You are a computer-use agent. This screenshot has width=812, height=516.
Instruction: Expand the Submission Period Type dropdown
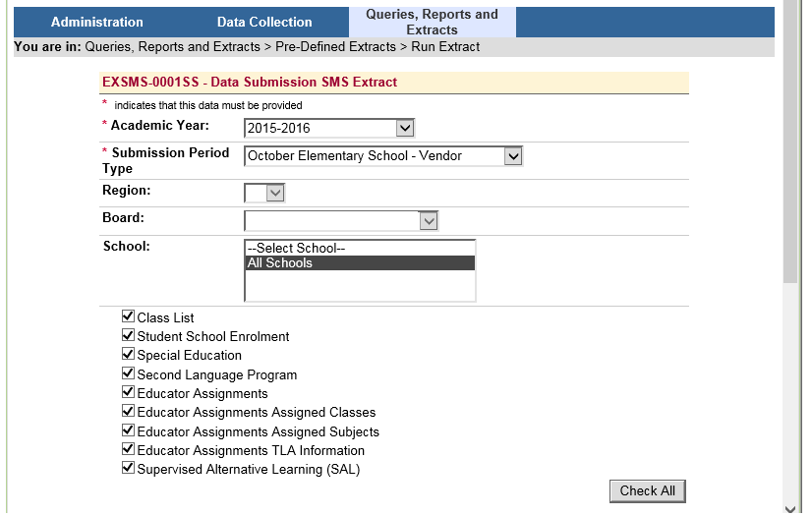pyautogui.click(x=383, y=155)
